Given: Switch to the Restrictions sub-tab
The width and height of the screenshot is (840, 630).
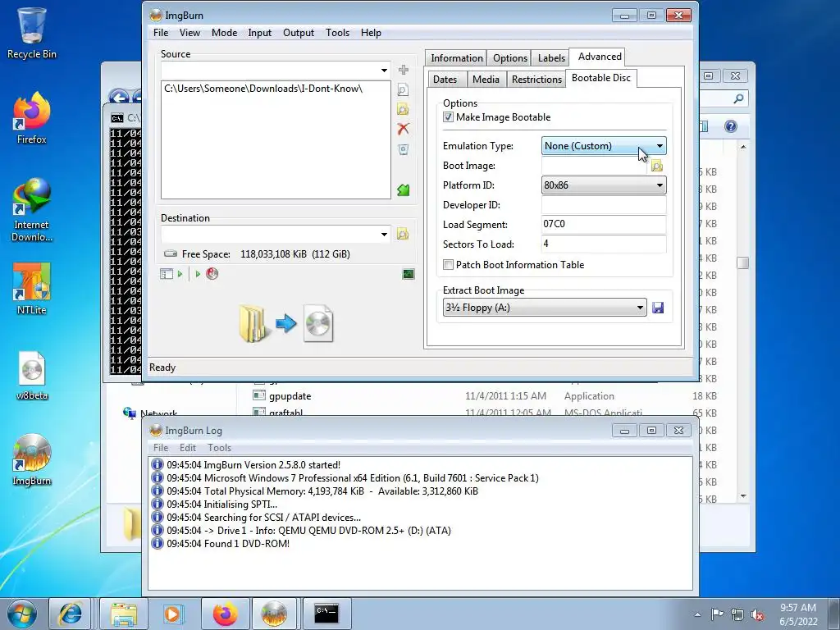Looking at the screenshot, I should pos(536,80).
